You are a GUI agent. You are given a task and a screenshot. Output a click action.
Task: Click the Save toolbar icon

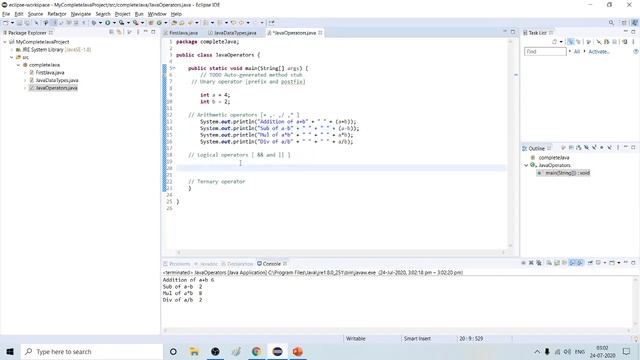(x=19, y=22)
